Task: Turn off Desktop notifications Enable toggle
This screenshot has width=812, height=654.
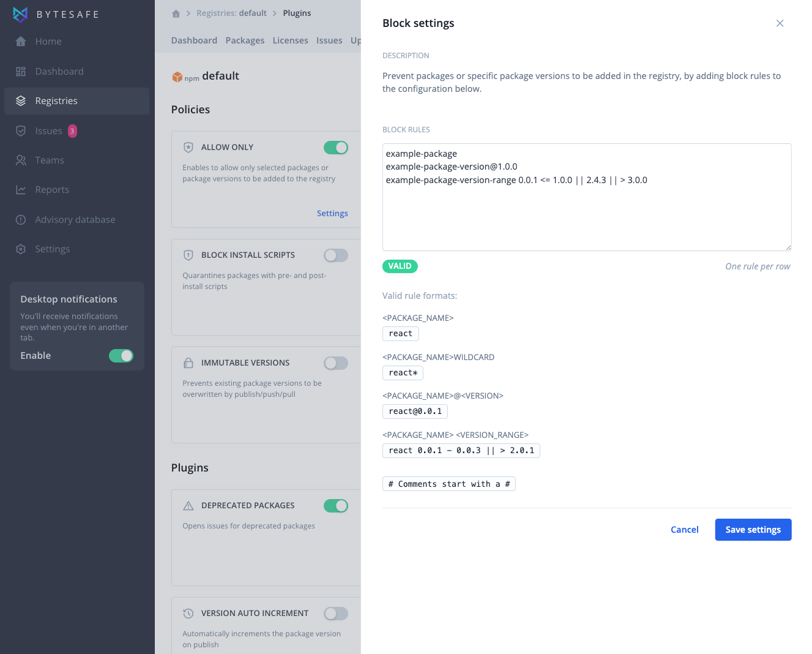Action: point(121,356)
